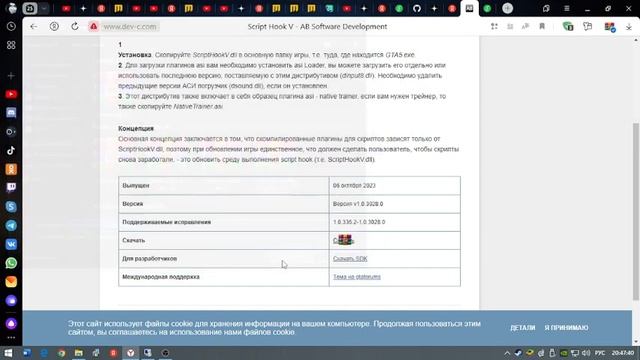The height and width of the screenshot is (360, 640).
Task: Click the page vertical scrollbar
Action: click(636, 211)
